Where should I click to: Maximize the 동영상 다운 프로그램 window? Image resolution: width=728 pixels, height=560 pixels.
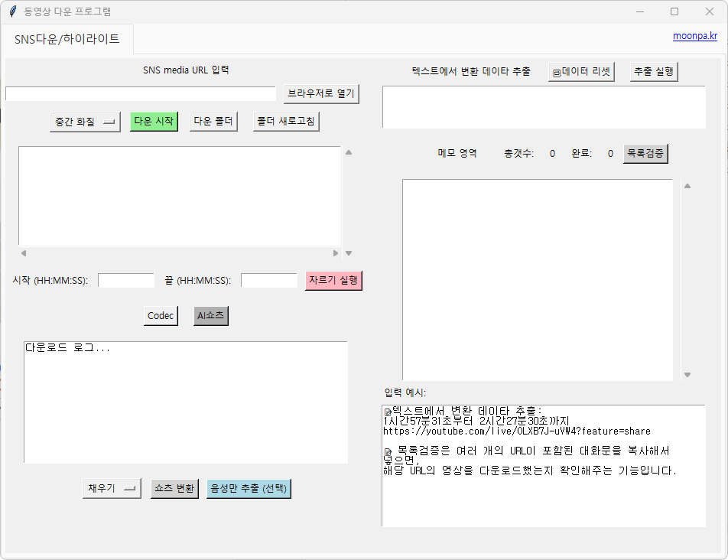pos(674,11)
